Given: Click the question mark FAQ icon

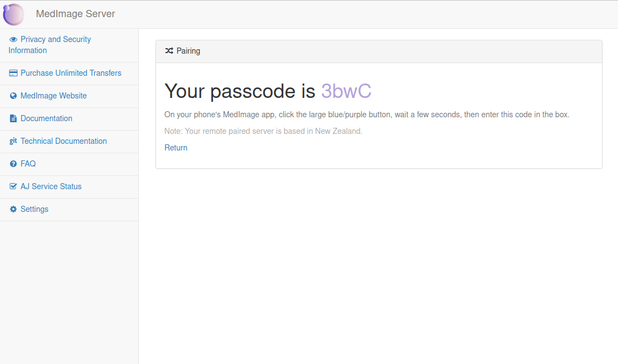Looking at the screenshot, I should click(x=13, y=164).
